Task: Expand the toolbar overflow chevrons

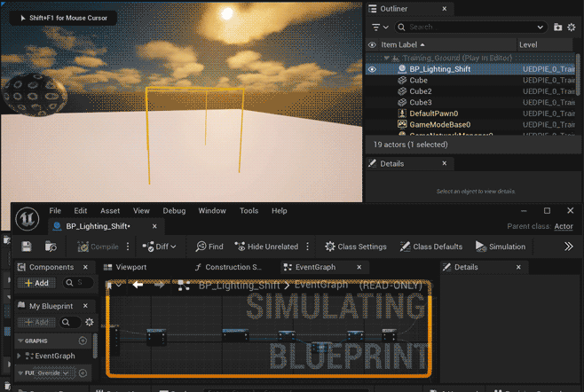Action: pos(568,247)
